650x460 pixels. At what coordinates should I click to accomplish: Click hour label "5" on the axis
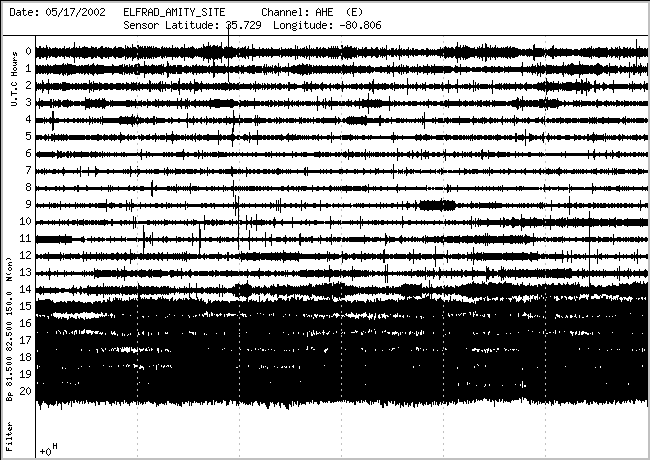pyautogui.click(x=28, y=136)
